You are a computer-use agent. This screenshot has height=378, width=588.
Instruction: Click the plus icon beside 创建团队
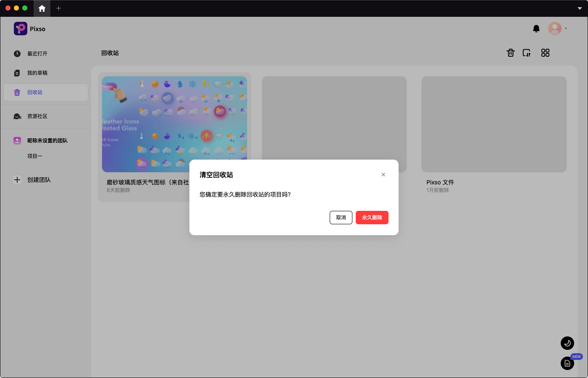point(17,180)
